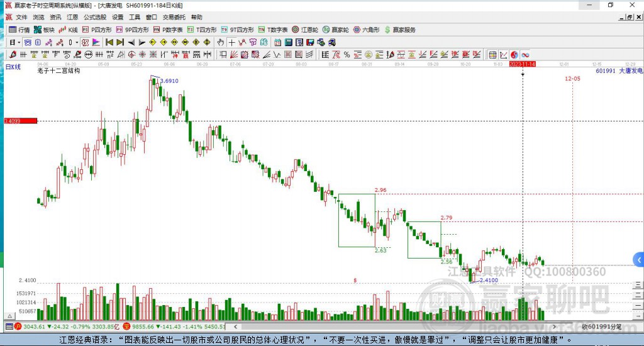Click the yin-yang taiji icon
This screenshot has width=644, height=346.
click(x=514, y=55)
